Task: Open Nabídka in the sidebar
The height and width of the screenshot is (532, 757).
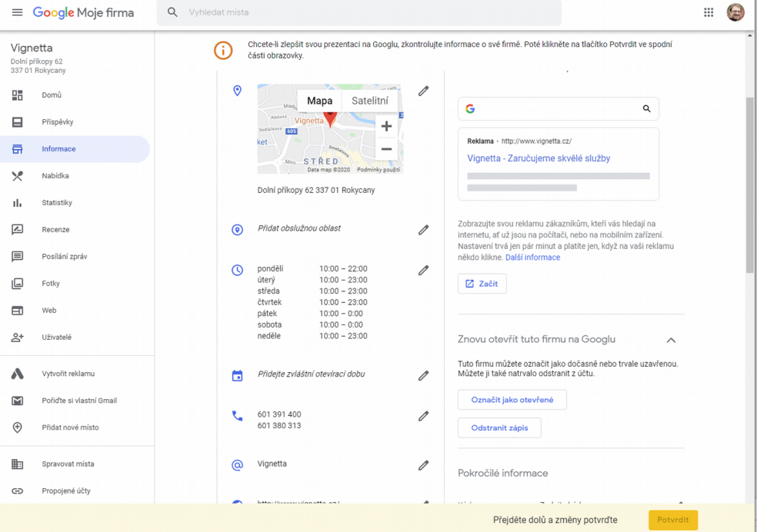Action: click(75, 176)
